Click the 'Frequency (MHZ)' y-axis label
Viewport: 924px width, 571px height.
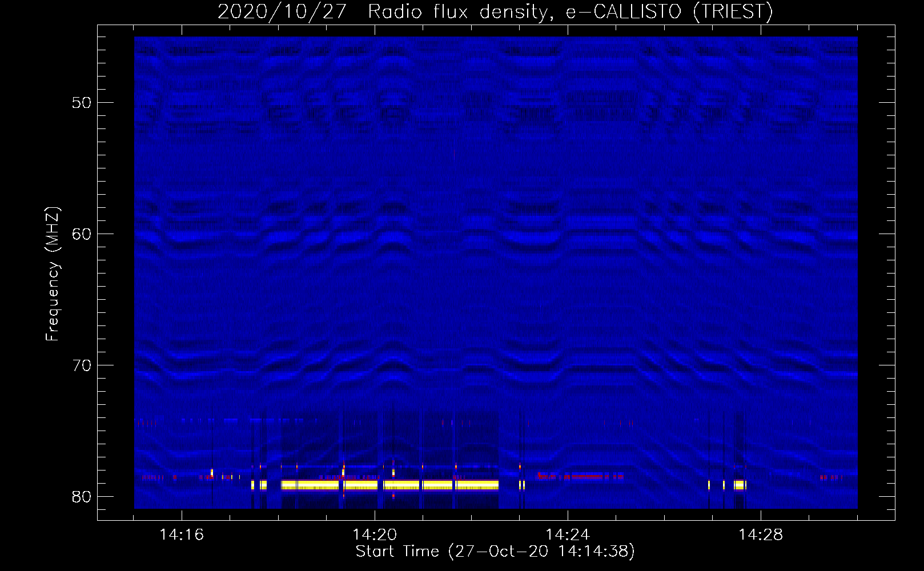[x=53, y=274]
